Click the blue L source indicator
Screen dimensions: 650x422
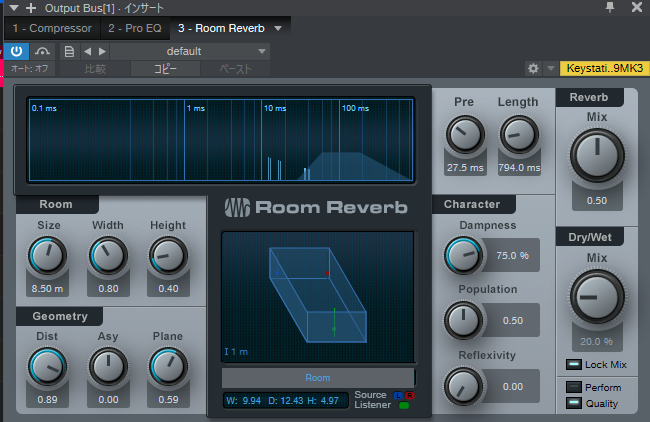point(398,395)
